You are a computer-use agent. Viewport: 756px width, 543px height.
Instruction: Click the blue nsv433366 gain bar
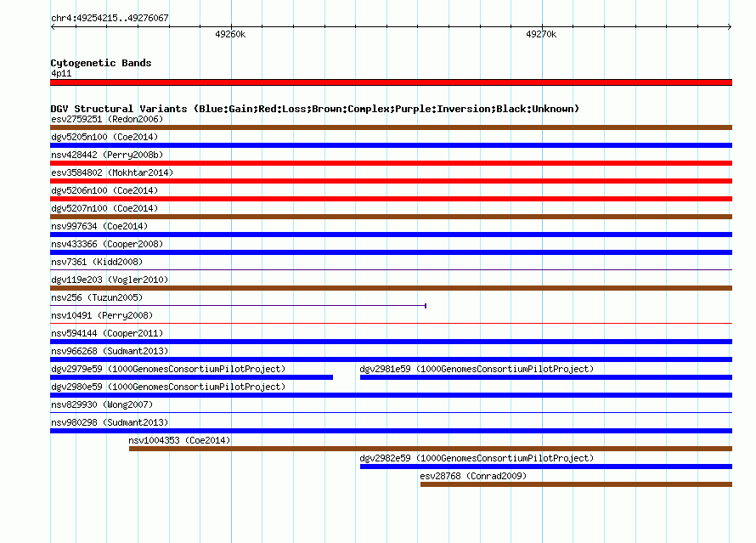[x=391, y=252]
